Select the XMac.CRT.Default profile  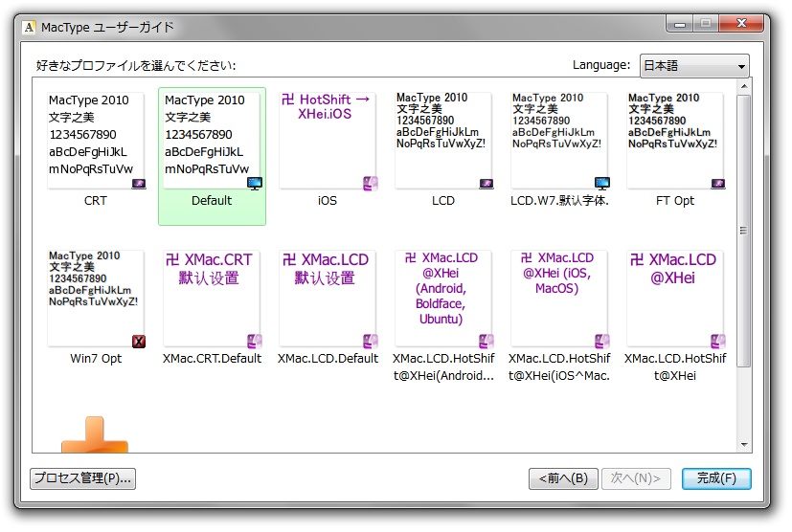pos(212,299)
